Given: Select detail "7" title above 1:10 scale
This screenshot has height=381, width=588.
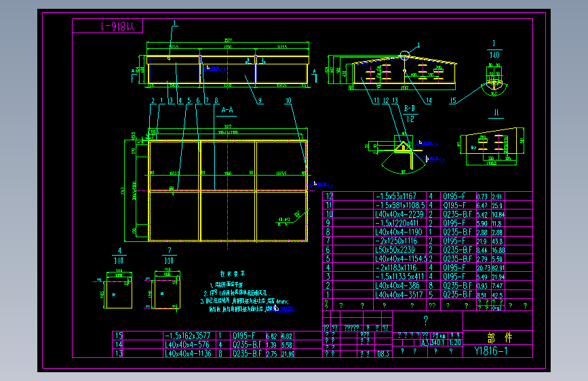Looking at the screenshot, I should [170, 251].
